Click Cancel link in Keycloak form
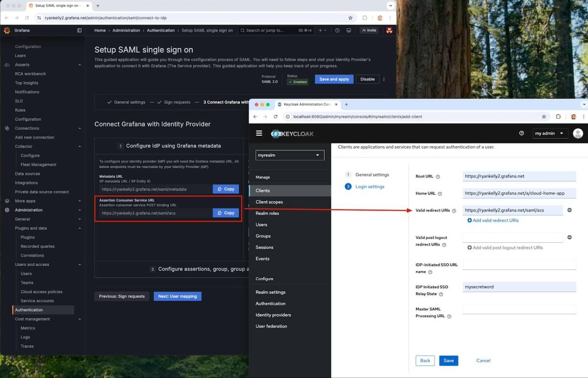 tap(483, 360)
